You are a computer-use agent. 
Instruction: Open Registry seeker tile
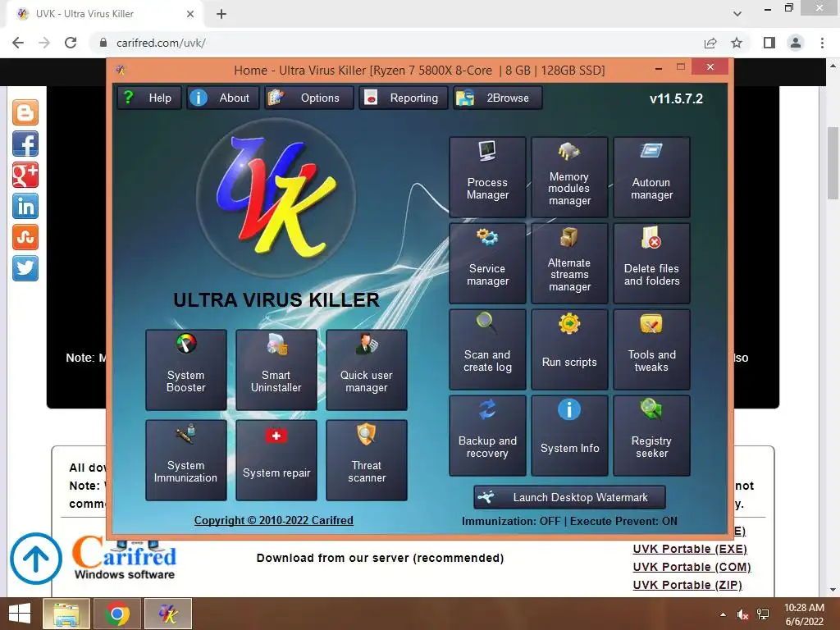(x=651, y=436)
